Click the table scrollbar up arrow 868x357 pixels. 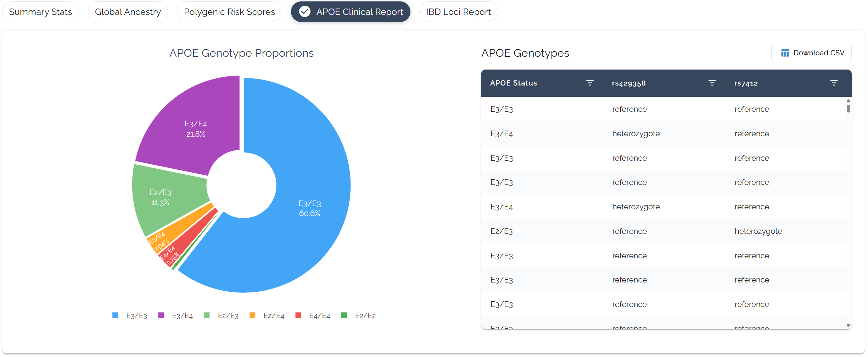849,101
